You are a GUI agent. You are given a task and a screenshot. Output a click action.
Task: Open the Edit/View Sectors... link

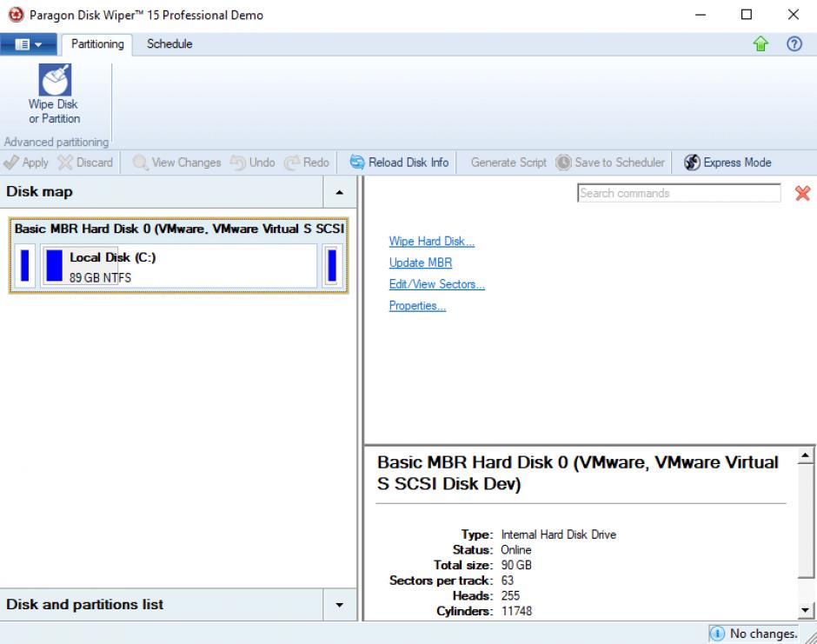tap(436, 284)
